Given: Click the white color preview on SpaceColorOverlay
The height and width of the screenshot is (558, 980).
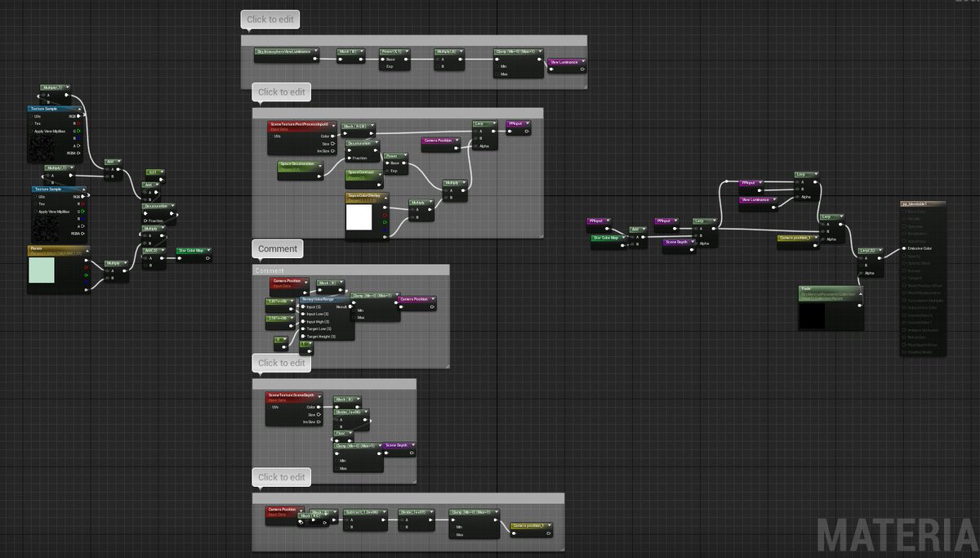Looking at the screenshot, I should [359, 217].
